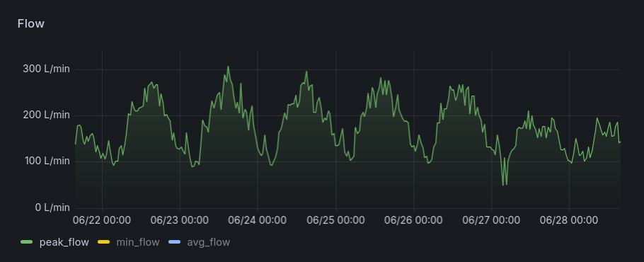This screenshot has width=644, height=262.
Task: Click the 100 L/min y-axis label
Action: click(x=47, y=161)
